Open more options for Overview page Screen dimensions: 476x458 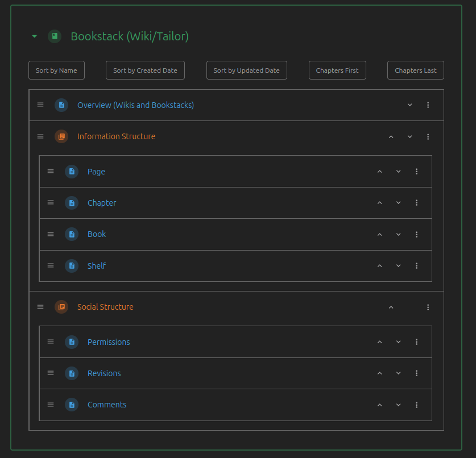tap(428, 105)
